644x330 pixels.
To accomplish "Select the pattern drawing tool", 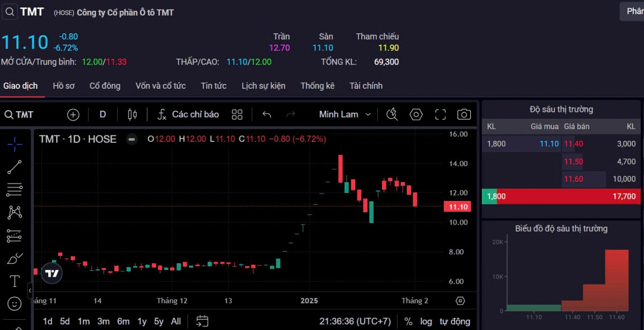I will click(14, 212).
